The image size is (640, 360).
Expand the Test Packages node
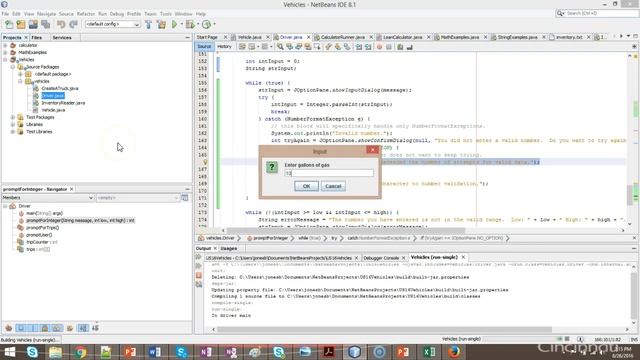click(13, 118)
